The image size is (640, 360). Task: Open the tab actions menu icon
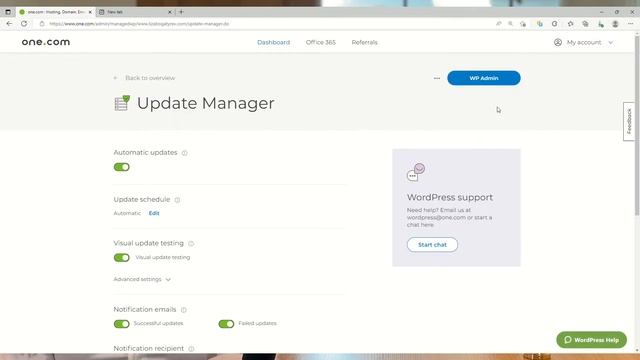click(x=8, y=12)
